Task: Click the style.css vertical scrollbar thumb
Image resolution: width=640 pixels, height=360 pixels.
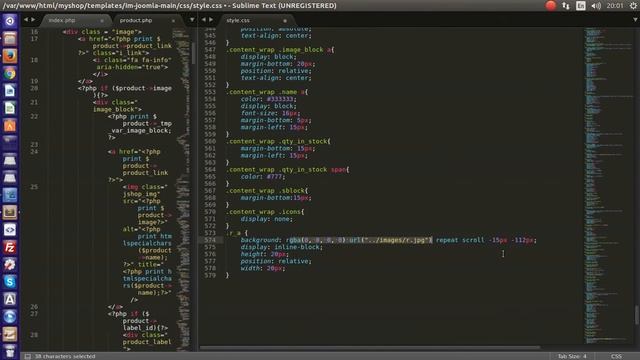Action: click(637, 315)
